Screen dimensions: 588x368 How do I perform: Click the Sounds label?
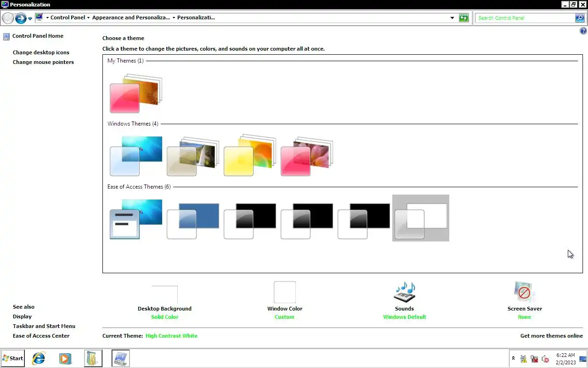(x=404, y=309)
